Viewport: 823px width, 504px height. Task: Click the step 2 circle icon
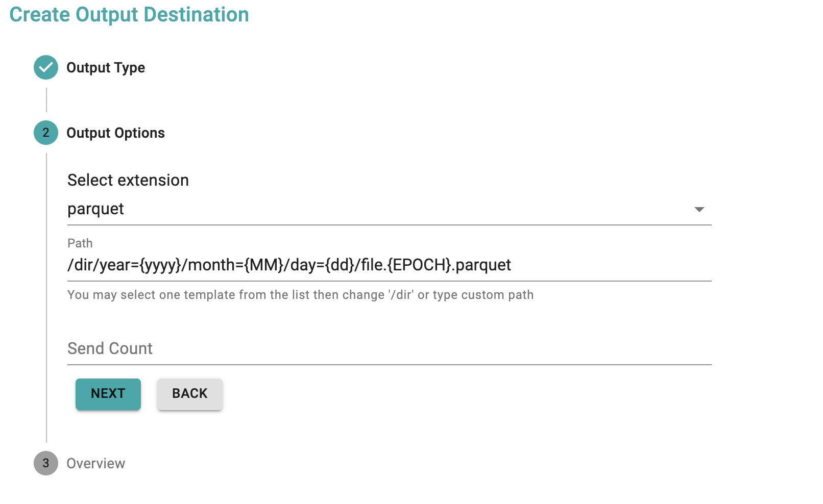pyautogui.click(x=46, y=133)
